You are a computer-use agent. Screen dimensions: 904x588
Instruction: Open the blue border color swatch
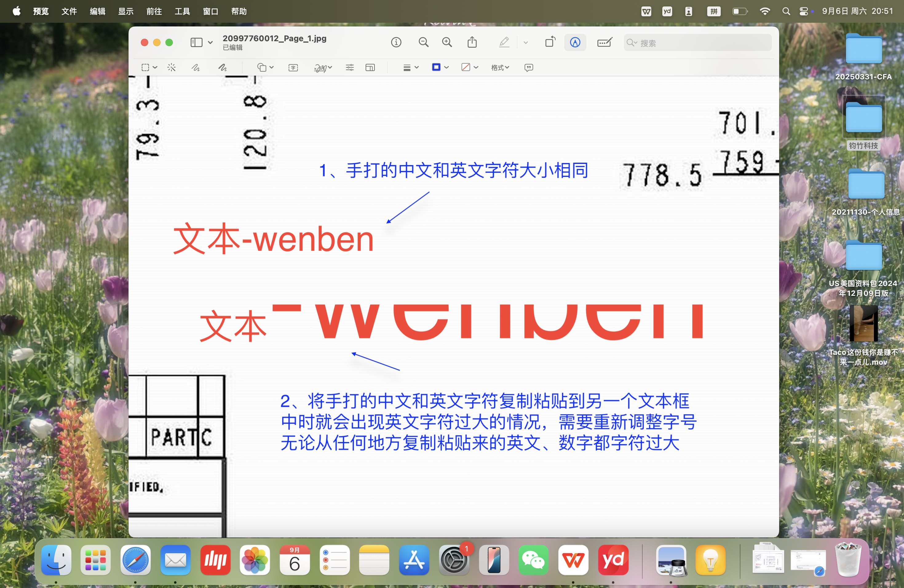[x=436, y=67]
